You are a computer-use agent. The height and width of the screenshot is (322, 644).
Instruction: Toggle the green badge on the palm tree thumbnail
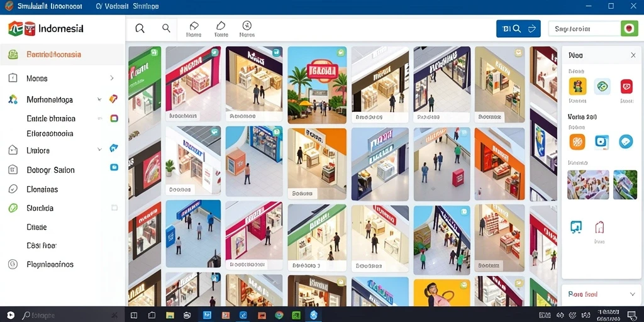click(x=340, y=53)
